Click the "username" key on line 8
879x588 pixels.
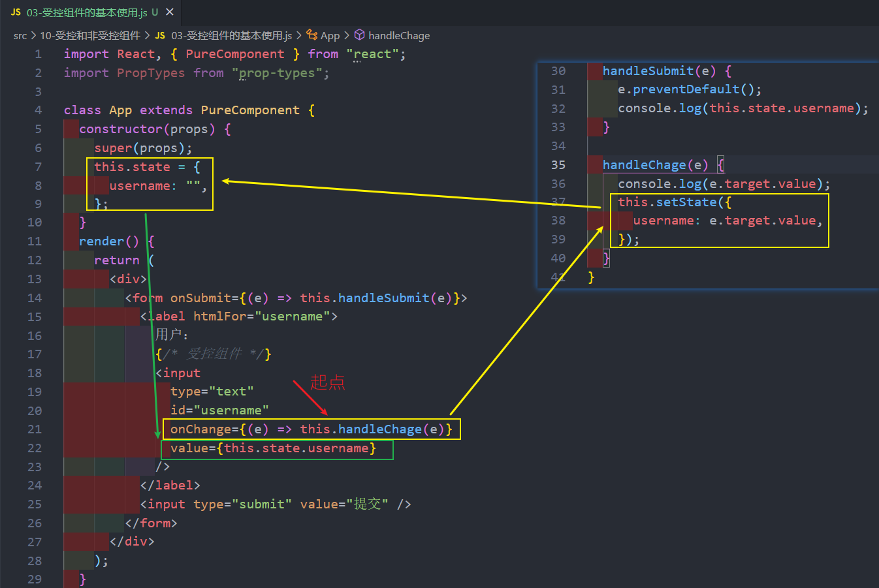pyautogui.click(x=140, y=186)
